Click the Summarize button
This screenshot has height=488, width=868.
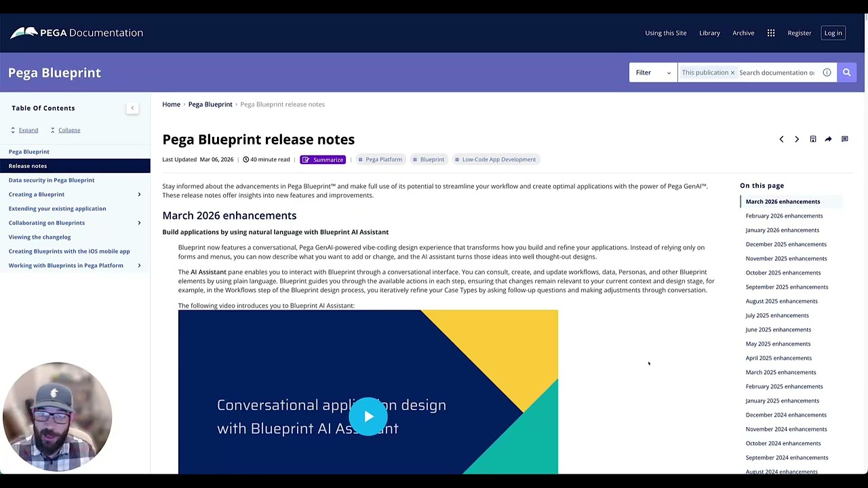point(323,159)
